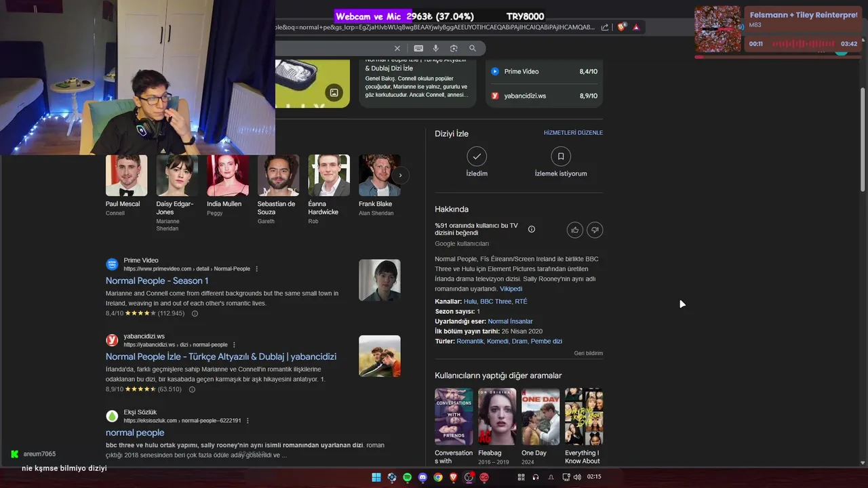Open the Windows Start menu
This screenshot has width=868, height=488.
pos(376,477)
